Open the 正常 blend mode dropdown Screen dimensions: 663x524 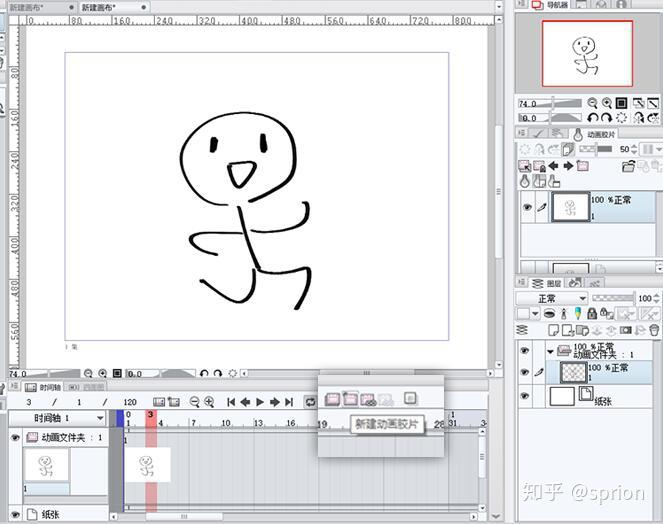552,299
